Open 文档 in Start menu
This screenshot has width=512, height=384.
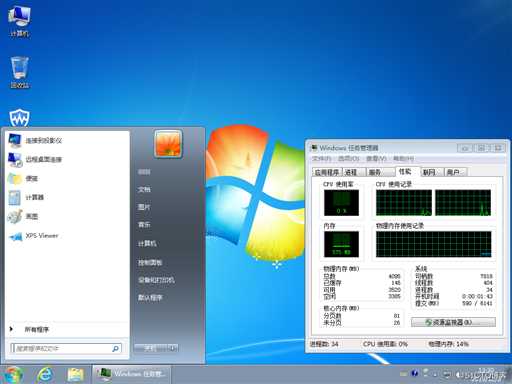tap(144, 189)
